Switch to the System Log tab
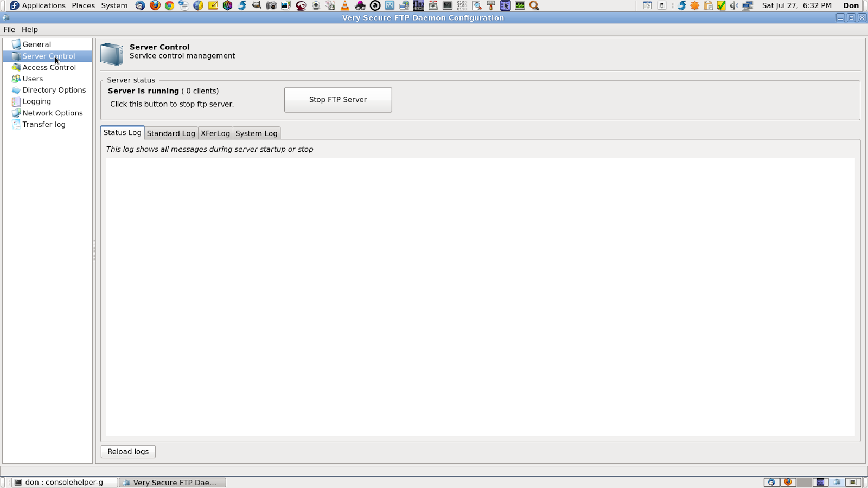This screenshot has height=488, width=868. tap(257, 133)
